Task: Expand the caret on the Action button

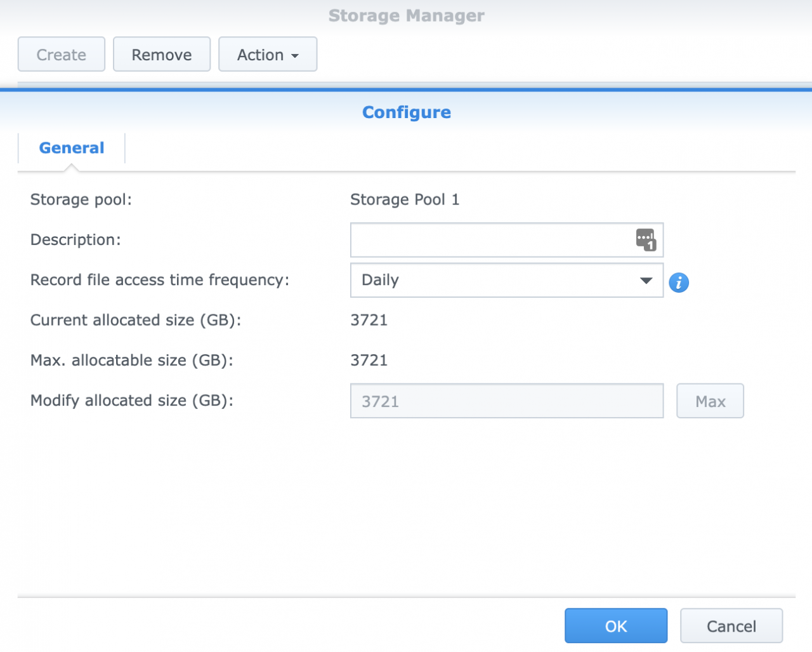Action: coord(296,55)
